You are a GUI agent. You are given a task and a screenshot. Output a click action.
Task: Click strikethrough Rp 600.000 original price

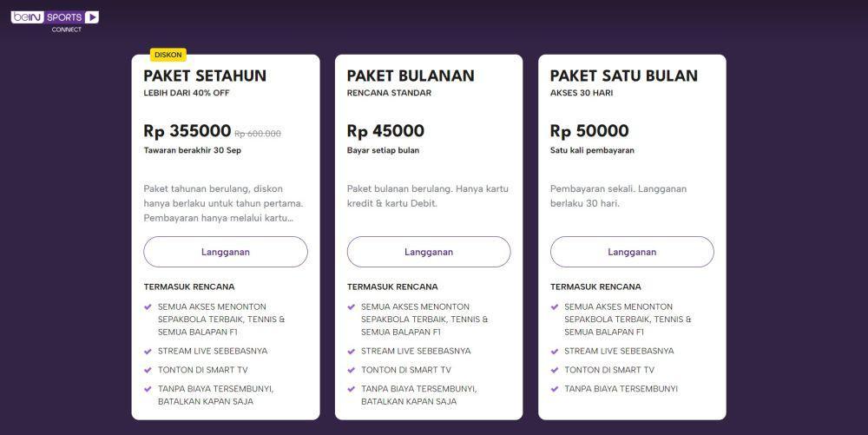258,134
